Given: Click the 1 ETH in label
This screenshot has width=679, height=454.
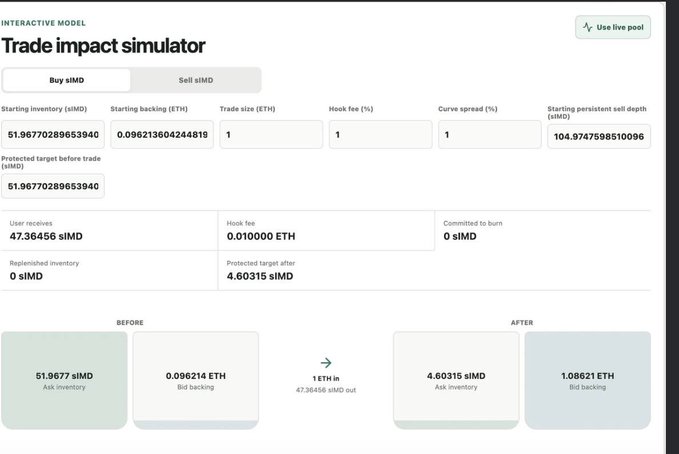Looking at the screenshot, I should pos(326,379).
